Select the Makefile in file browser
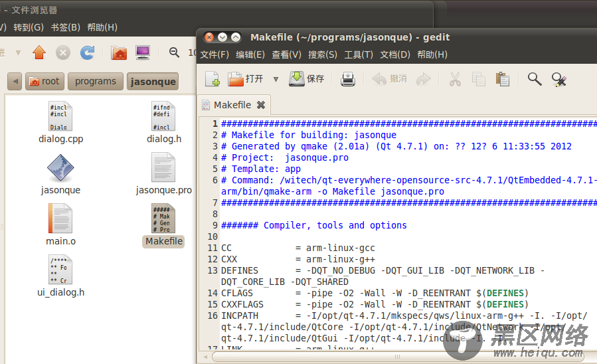Image resolution: width=597 pixels, height=364 pixels. (164, 225)
